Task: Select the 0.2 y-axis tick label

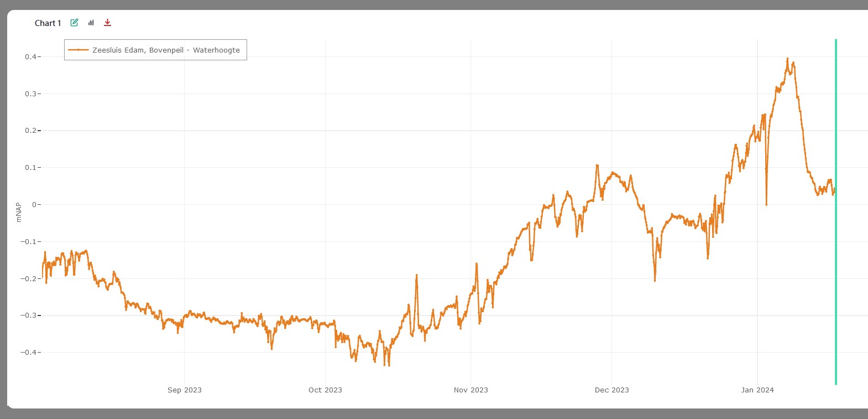Action: click(30, 131)
